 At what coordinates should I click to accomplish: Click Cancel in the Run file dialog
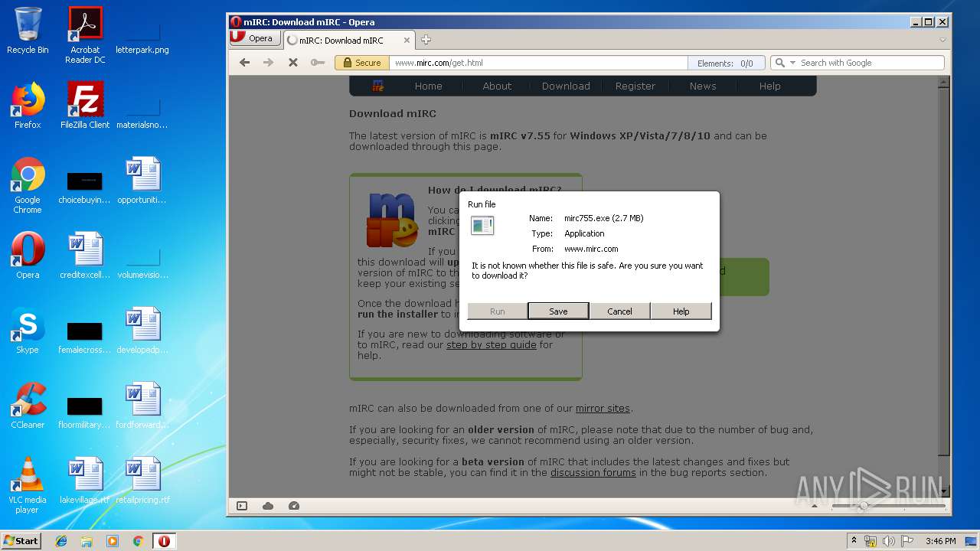[619, 311]
